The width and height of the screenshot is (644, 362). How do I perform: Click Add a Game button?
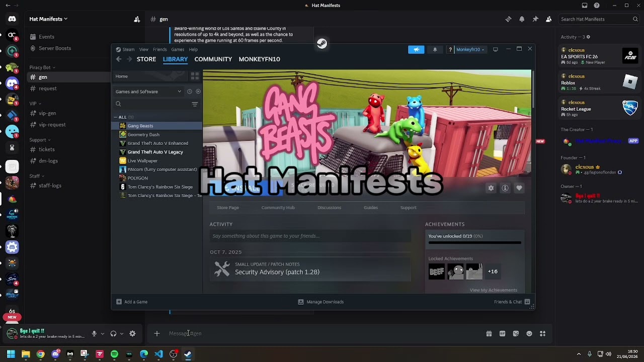(x=132, y=302)
